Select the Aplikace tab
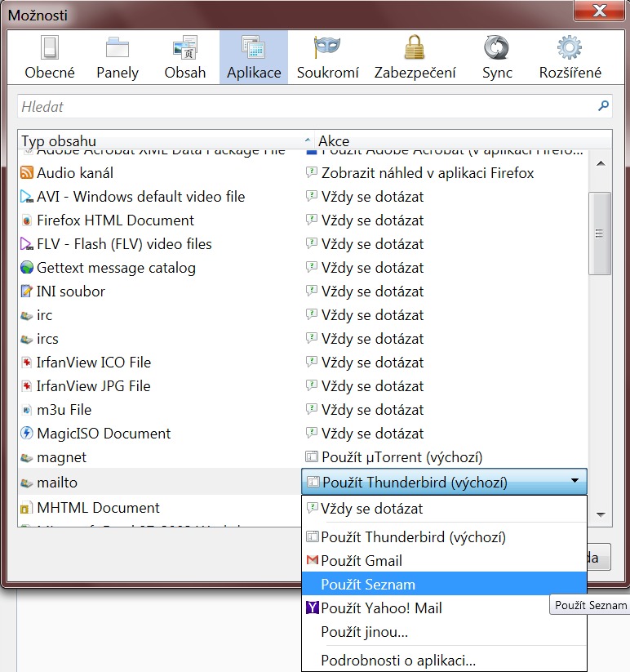This screenshot has height=672, width=630. point(254,57)
